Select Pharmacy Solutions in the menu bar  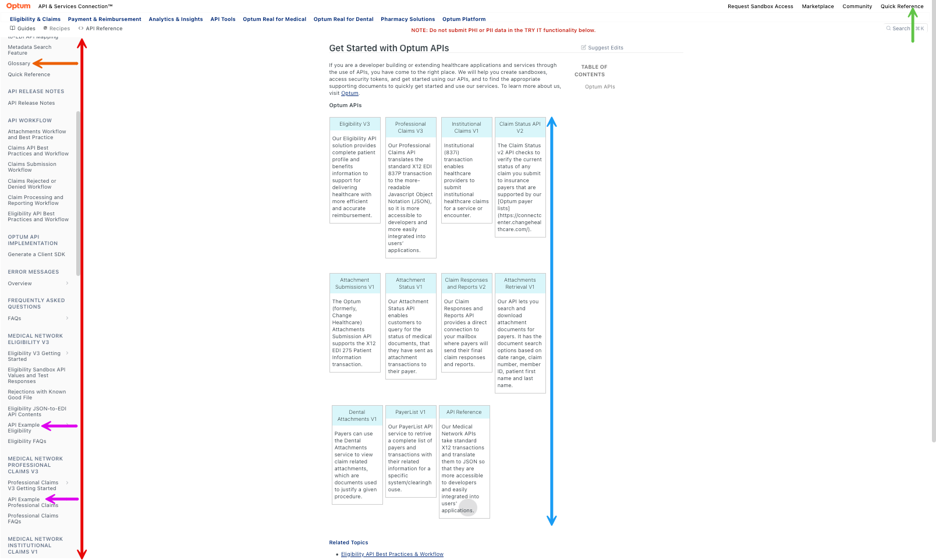[408, 19]
